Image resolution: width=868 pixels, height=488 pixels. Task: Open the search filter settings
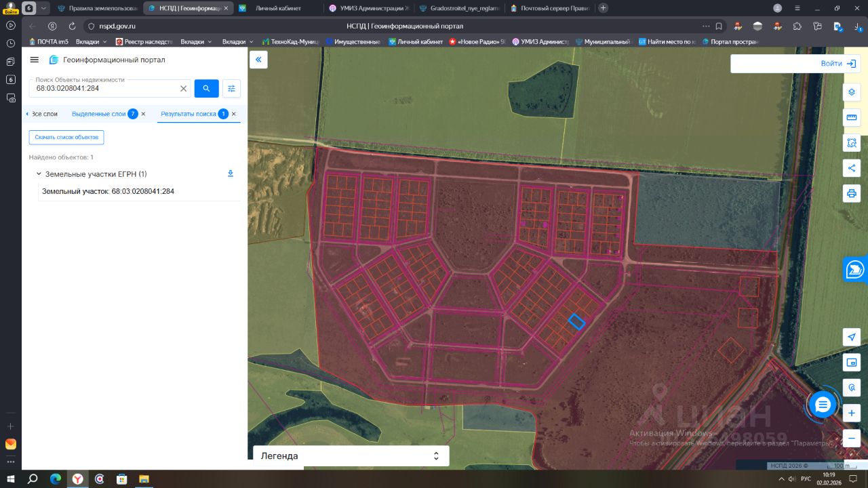(x=231, y=89)
